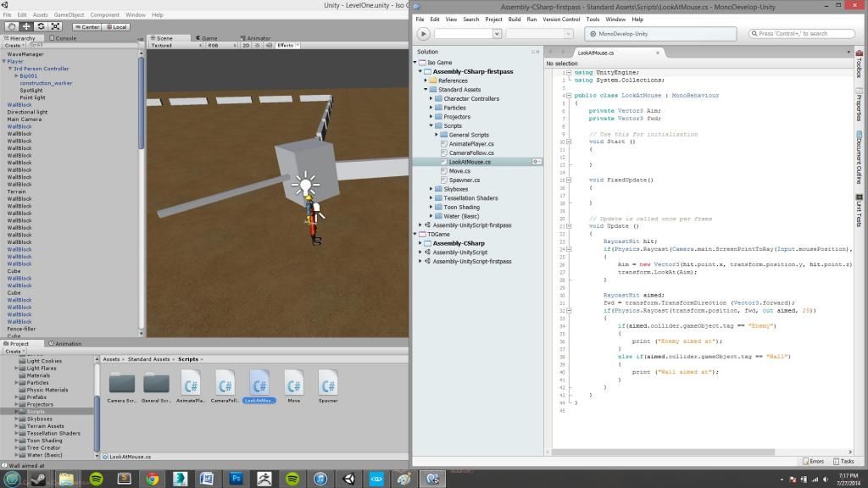Click the Errors button in status bar

click(x=813, y=461)
